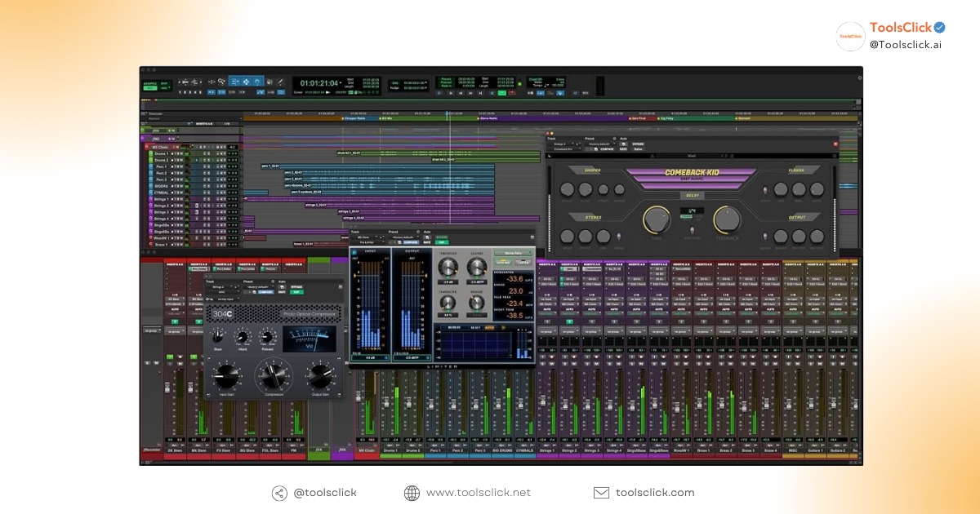Enable Grid edit mode
This screenshot has height=514, width=980.
[164, 88]
